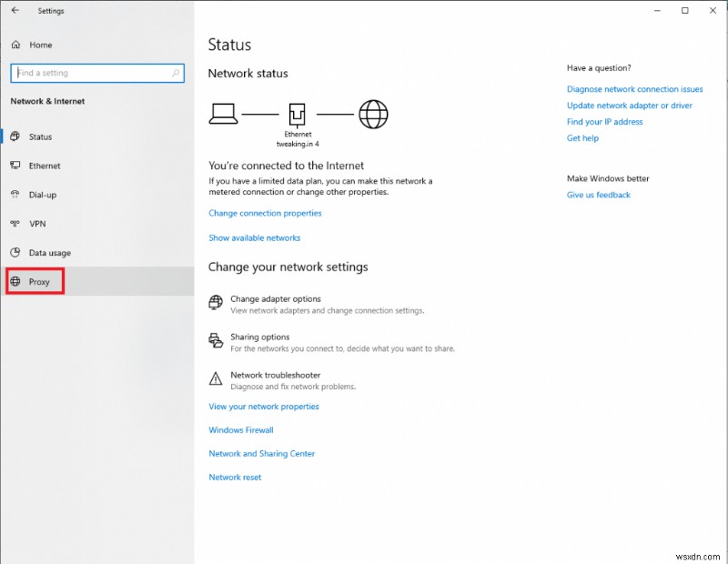728x564 pixels.
Task: Click the Network troubleshooter wrench icon
Action: 216,378
